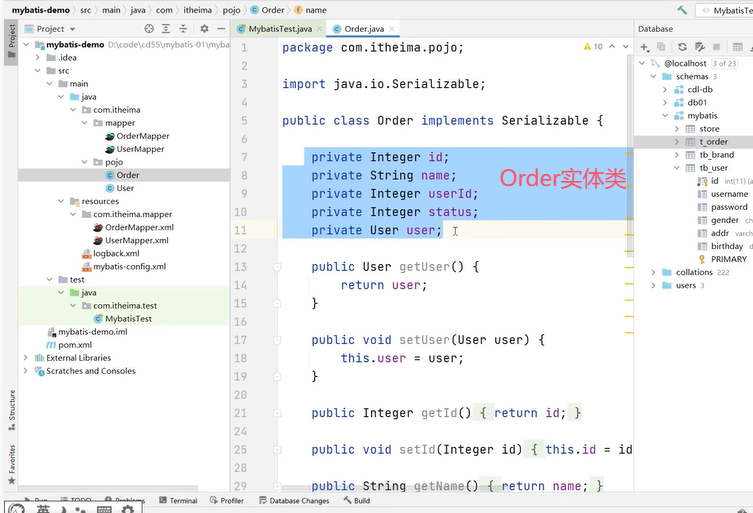Click mybatis-demo breadcrumb
This screenshot has height=513, width=753.
coord(40,10)
